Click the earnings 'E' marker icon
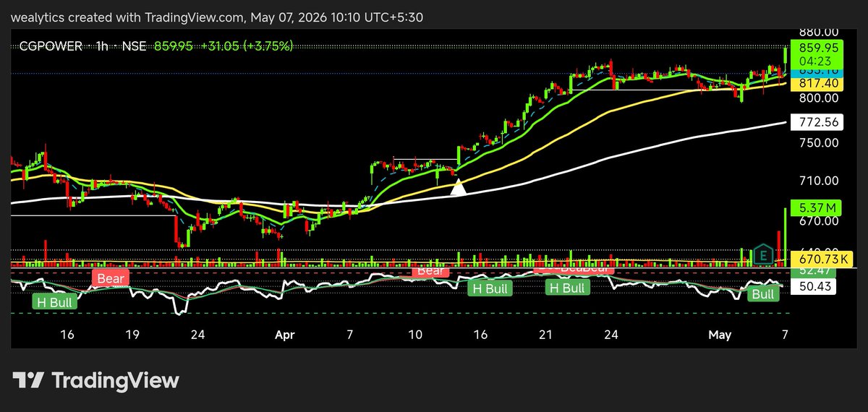Viewport: 868px width, 412px height. [762, 254]
